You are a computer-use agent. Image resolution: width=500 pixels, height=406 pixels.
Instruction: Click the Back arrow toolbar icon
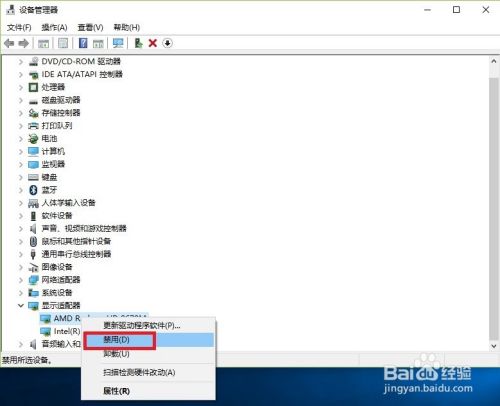[9, 43]
